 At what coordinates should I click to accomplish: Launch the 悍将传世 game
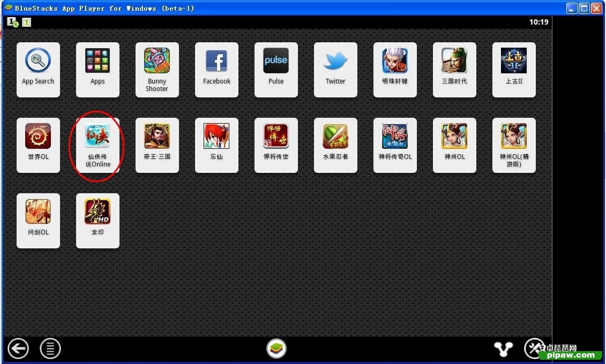coord(276,145)
